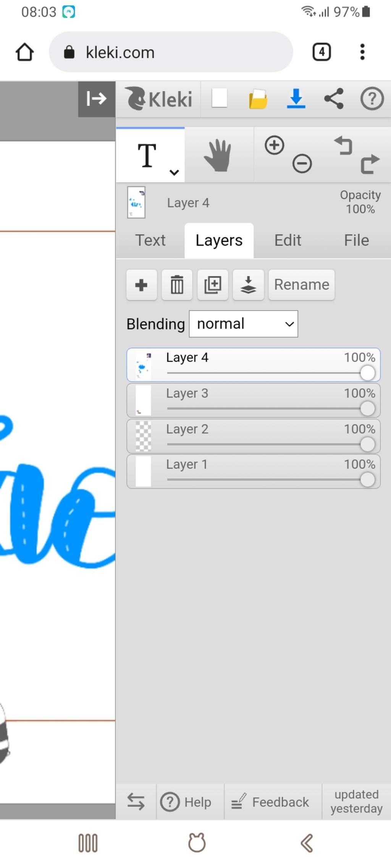Screen dimensions: 391x868
Task: Open image from folder icon
Action: point(258,99)
